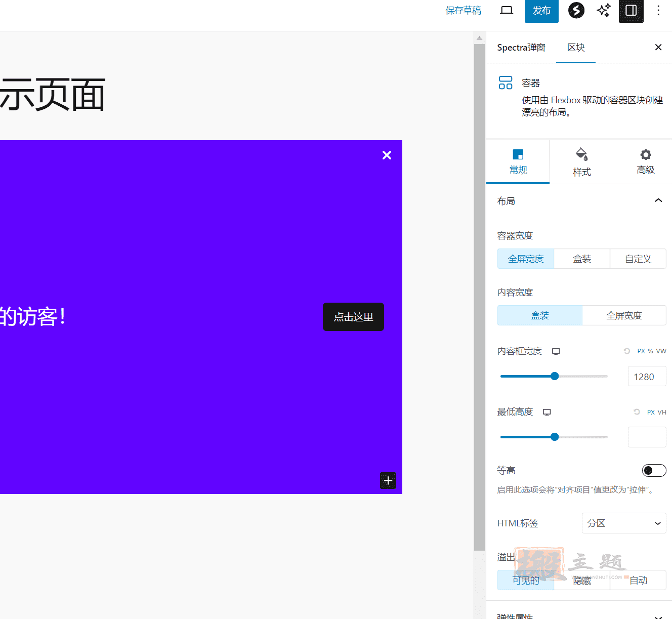The height and width of the screenshot is (619, 672).
Task: Click the 内容框宽度 slider handle
Action: pos(555,376)
